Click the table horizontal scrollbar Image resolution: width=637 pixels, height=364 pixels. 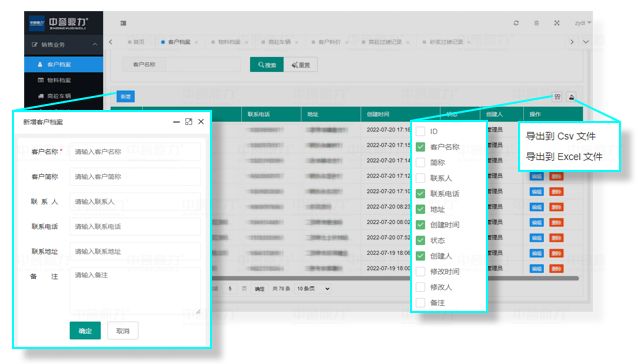pyautogui.click(x=395, y=278)
